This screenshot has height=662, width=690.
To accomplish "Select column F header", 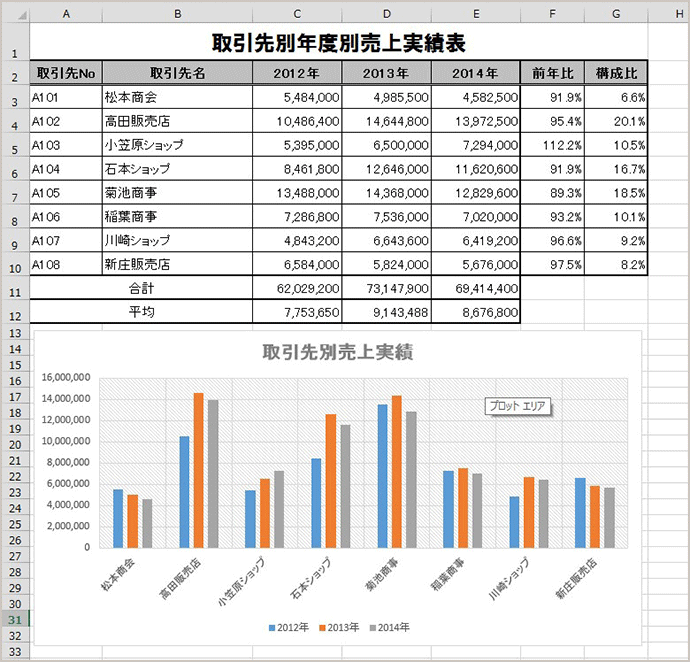I will pyautogui.click(x=552, y=14).
